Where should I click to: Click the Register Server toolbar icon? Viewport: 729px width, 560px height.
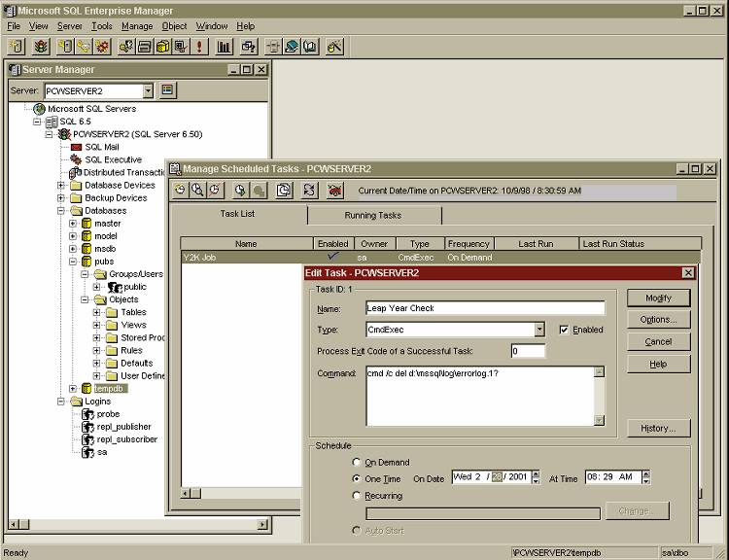click(x=17, y=47)
